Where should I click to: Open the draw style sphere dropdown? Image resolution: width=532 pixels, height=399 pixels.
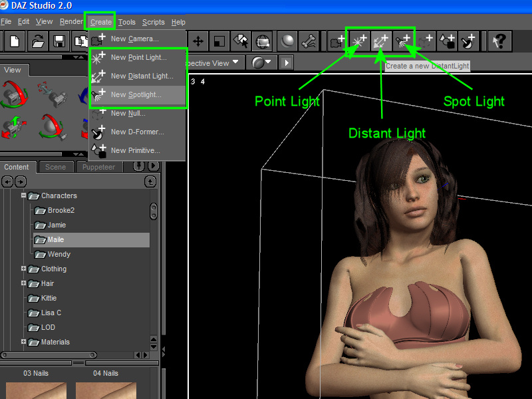(x=261, y=63)
